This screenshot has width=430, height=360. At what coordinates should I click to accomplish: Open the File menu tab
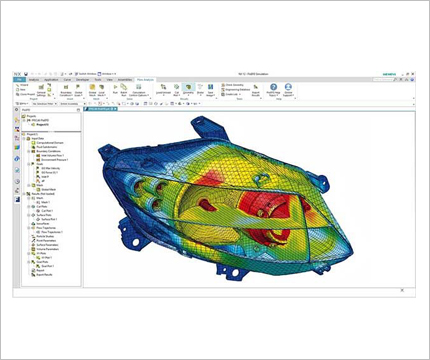19,80
